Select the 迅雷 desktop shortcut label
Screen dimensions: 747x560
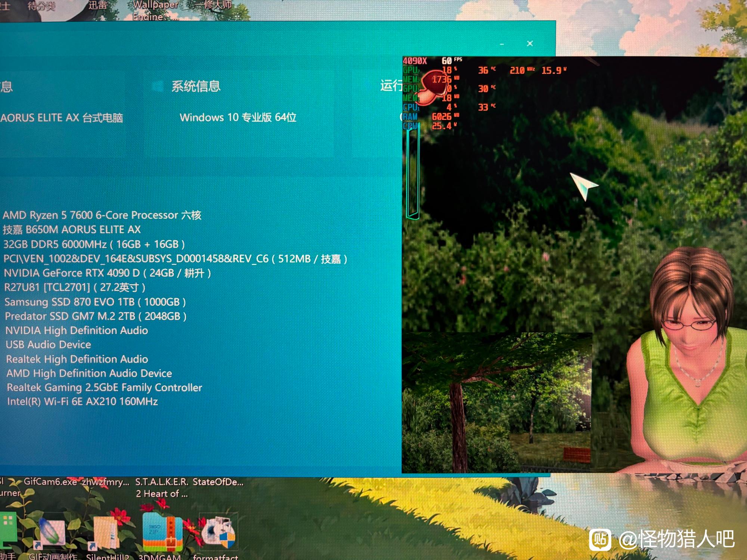click(97, 5)
